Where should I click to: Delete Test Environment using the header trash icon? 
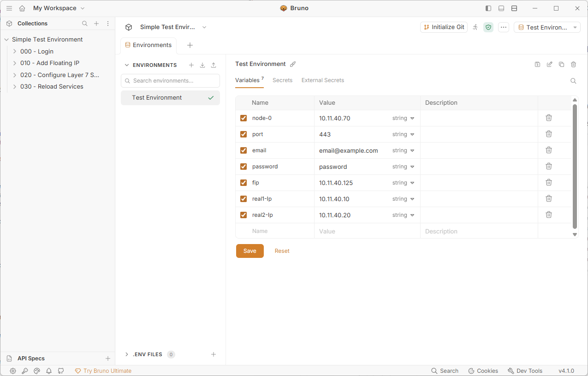point(573,65)
